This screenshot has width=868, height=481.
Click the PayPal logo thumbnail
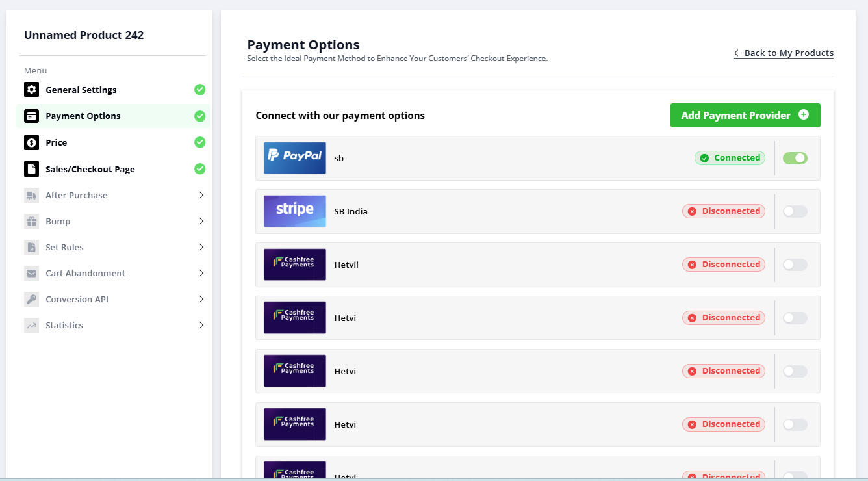point(295,158)
